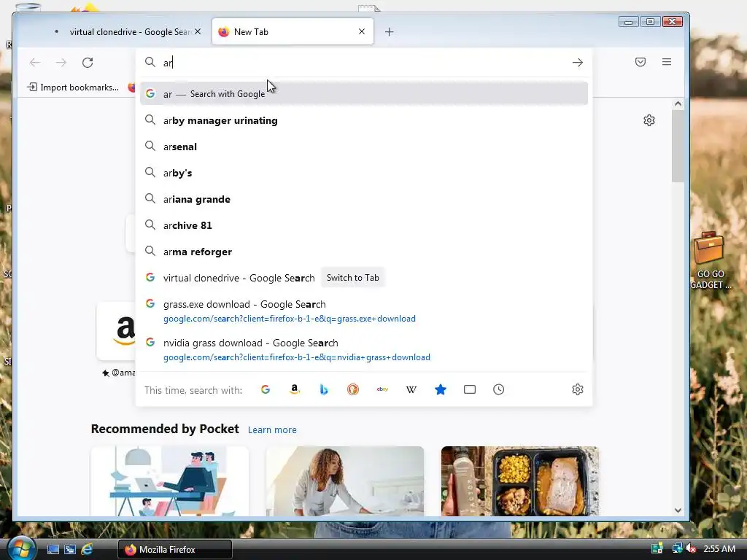Search this time with eBay icon
This screenshot has height=560, width=747.
[x=382, y=389]
